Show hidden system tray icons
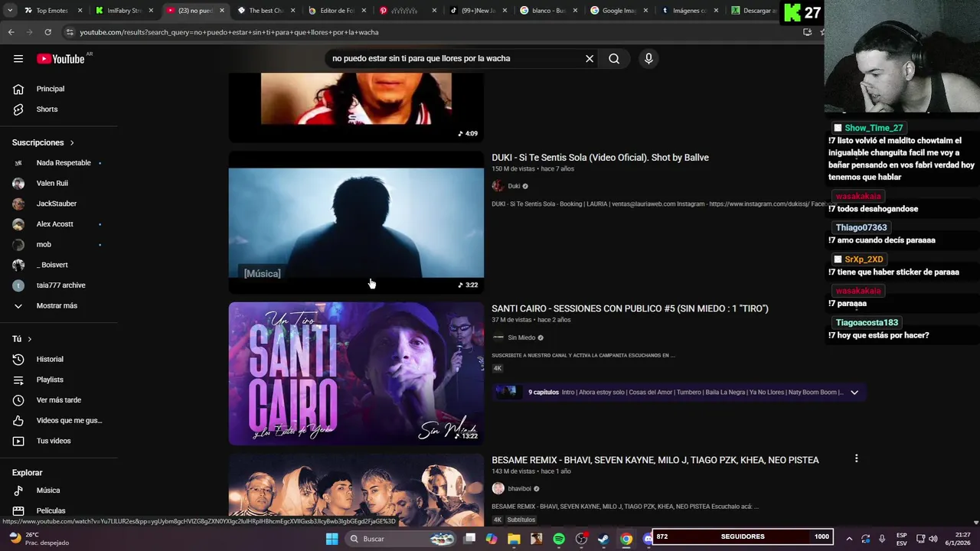Screen dimensions: 980x551 848,539
